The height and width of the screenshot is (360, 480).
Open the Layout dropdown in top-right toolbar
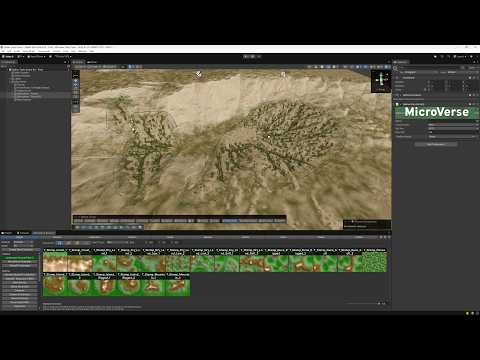pyautogui.click(x=474, y=57)
